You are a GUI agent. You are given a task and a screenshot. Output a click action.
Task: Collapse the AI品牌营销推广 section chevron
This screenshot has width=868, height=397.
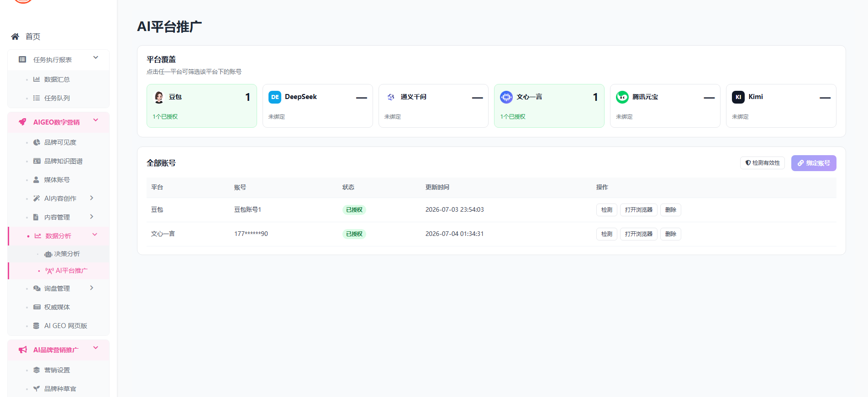coord(96,348)
